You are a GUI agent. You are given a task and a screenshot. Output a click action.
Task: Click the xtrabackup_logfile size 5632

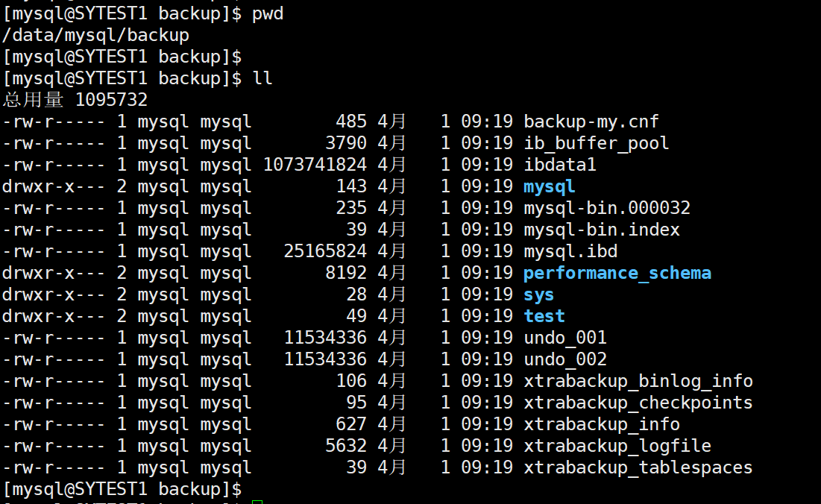346,445
